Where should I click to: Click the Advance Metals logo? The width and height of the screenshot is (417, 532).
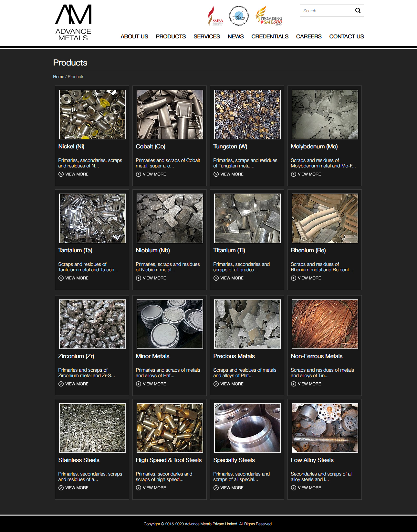click(73, 23)
